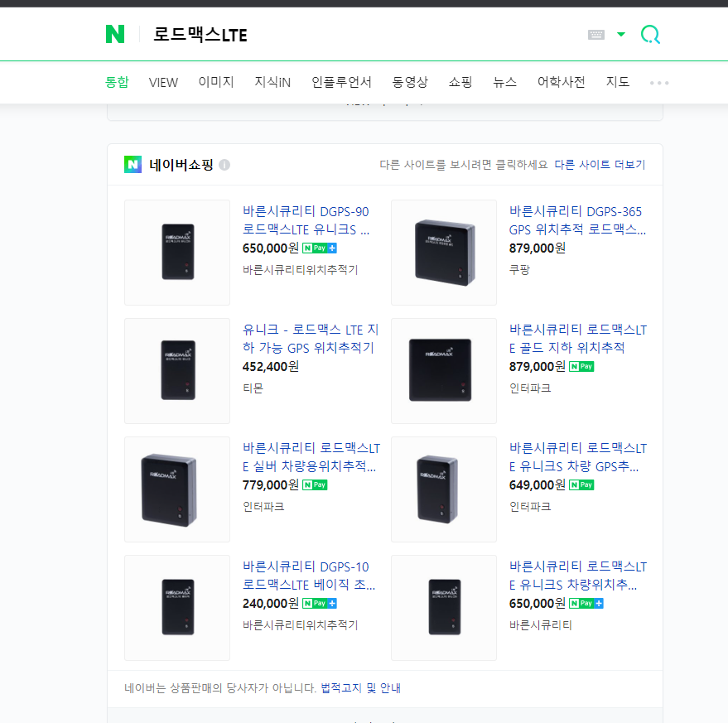
Task: Open the 법적고지 및 안내 link
Action: click(360, 687)
